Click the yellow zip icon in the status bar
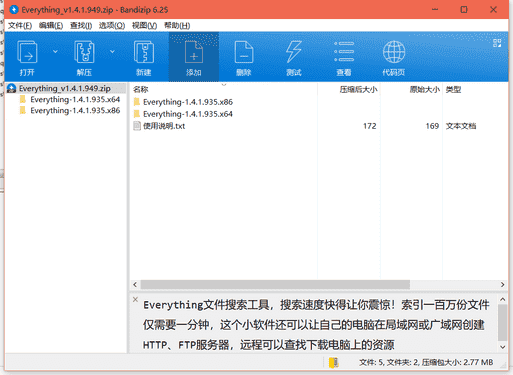The height and width of the screenshot is (375, 513). [333, 363]
